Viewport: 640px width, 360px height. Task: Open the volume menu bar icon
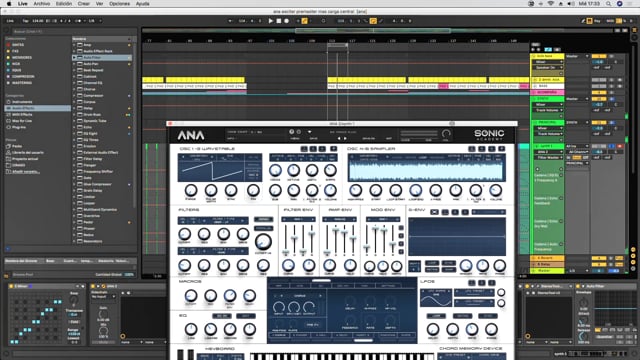click(571, 4)
